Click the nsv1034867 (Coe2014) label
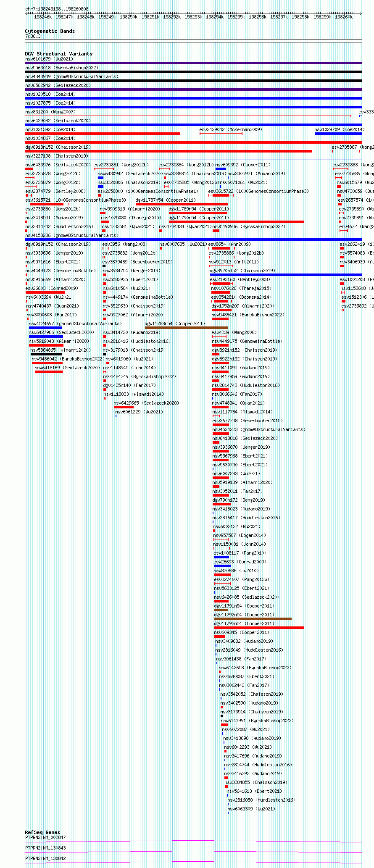374x868 pixels. point(50,138)
